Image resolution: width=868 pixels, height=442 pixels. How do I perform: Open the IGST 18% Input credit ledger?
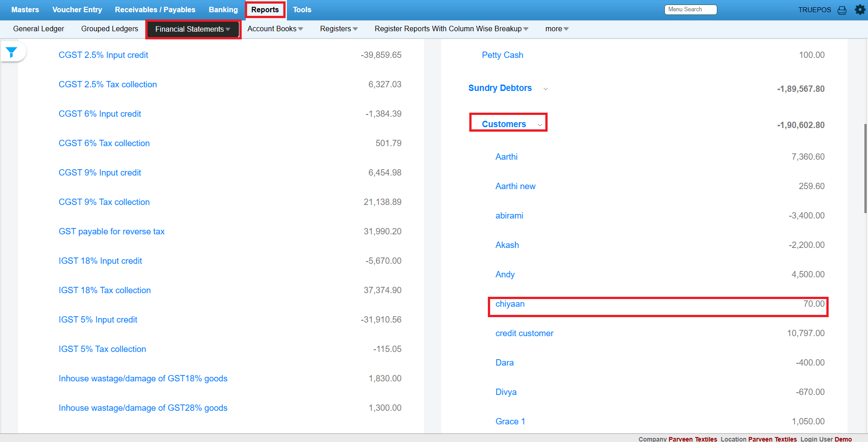[100, 261]
